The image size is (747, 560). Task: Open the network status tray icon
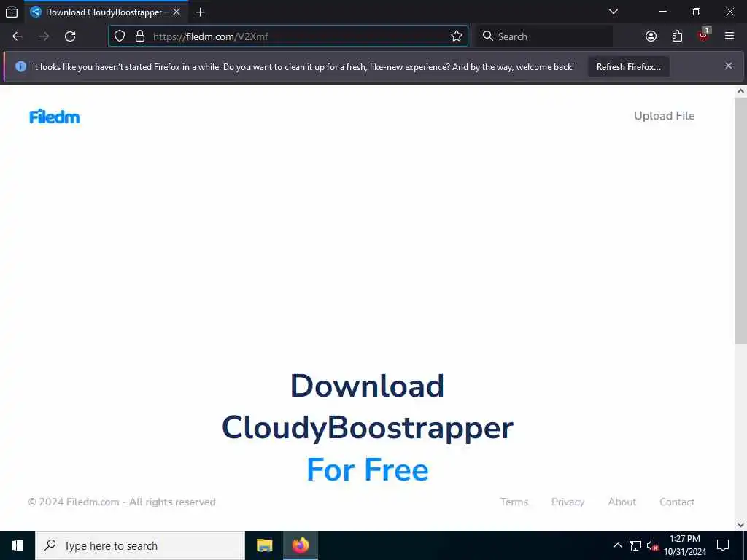(635, 545)
